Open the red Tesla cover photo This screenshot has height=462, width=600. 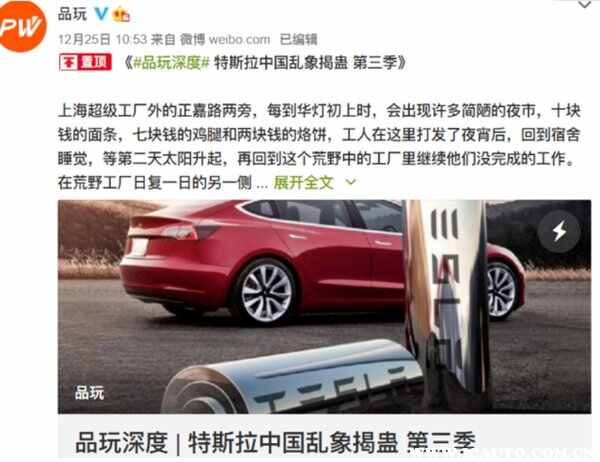point(324,307)
